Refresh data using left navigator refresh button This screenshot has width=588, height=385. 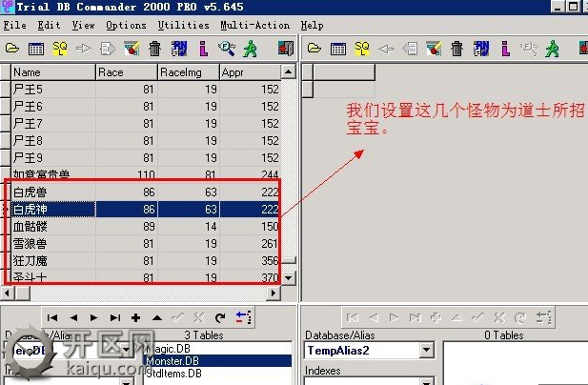pyautogui.click(x=220, y=317)
